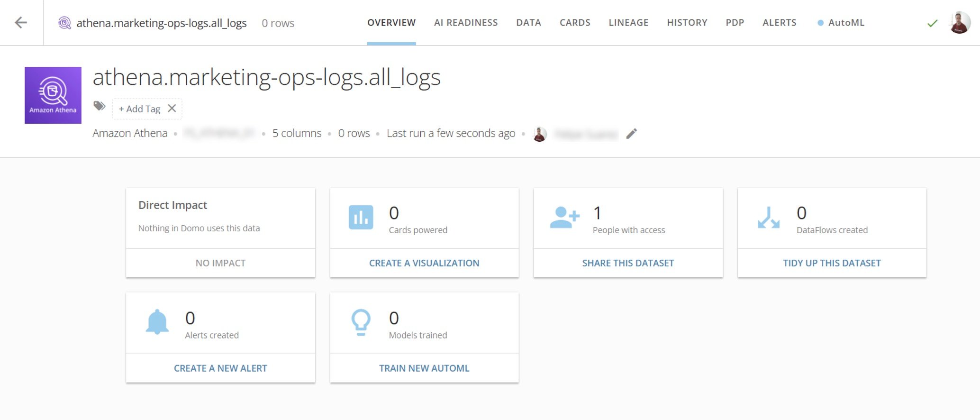Click the green checkmark status icon
The height and width of the screenshot is (420, 980).
pos(932,23)
